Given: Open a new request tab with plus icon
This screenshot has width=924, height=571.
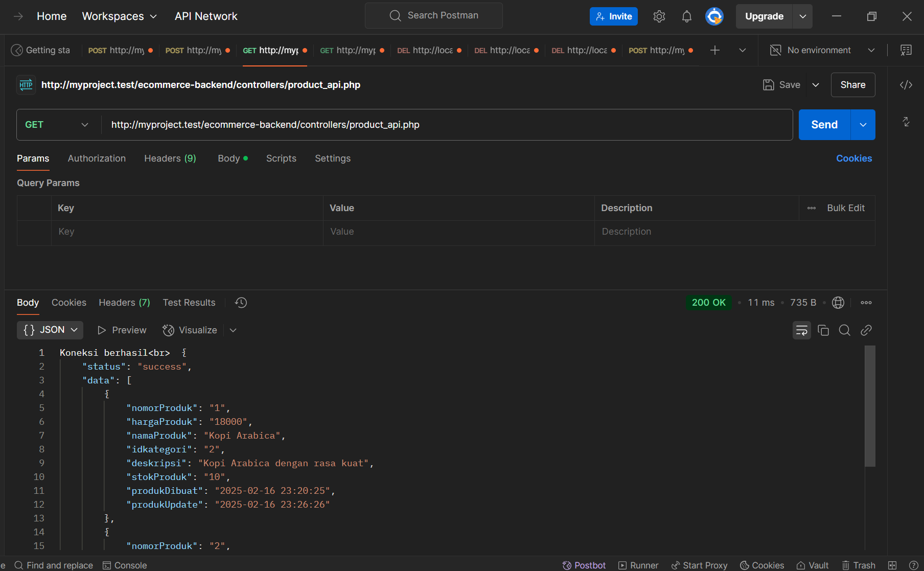Looking at the screenshot, I should (x=714, y=50).
